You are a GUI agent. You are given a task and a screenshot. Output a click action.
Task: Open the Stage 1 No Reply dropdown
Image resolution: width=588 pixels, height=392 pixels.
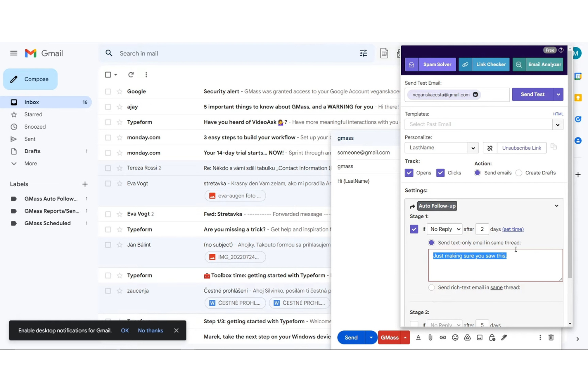pyautogui.click(x=445, y=229)
